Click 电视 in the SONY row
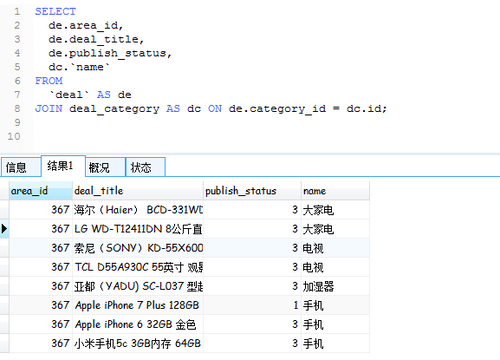 click(335, 248)
